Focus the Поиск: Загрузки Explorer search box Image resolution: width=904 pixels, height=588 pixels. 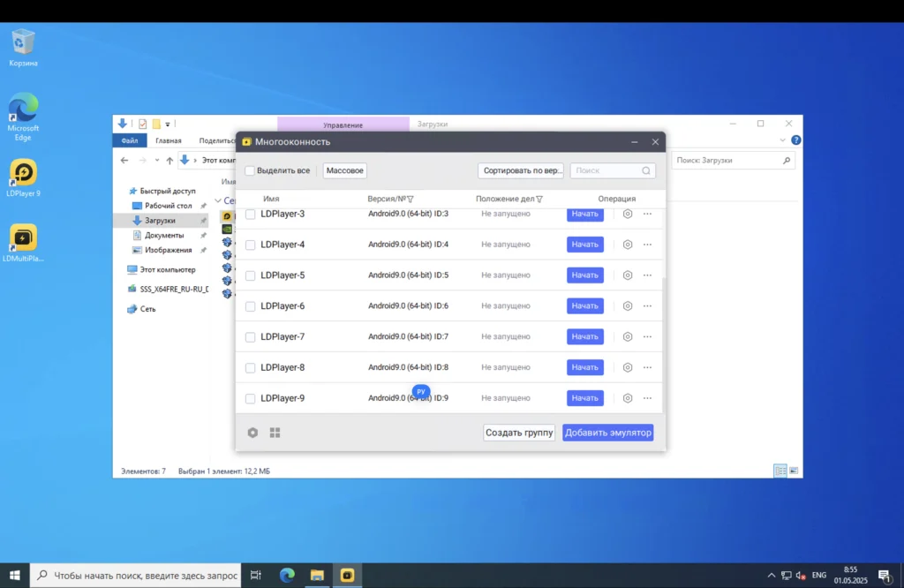[x=734, y=161]
